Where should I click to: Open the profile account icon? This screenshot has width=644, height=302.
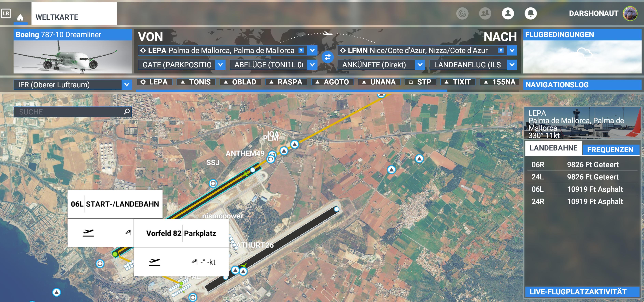click(508, 13)
